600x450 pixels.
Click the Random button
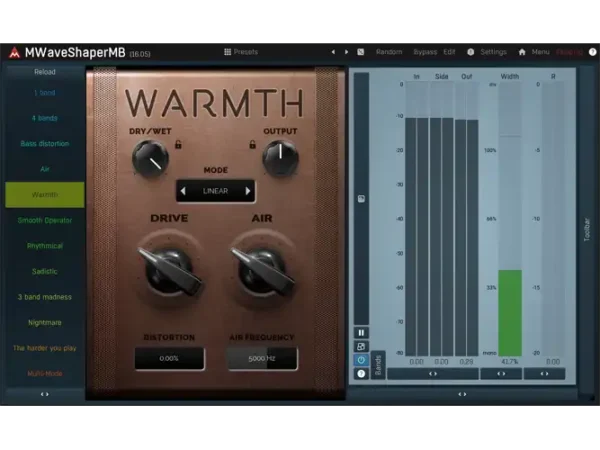(389, 52)
